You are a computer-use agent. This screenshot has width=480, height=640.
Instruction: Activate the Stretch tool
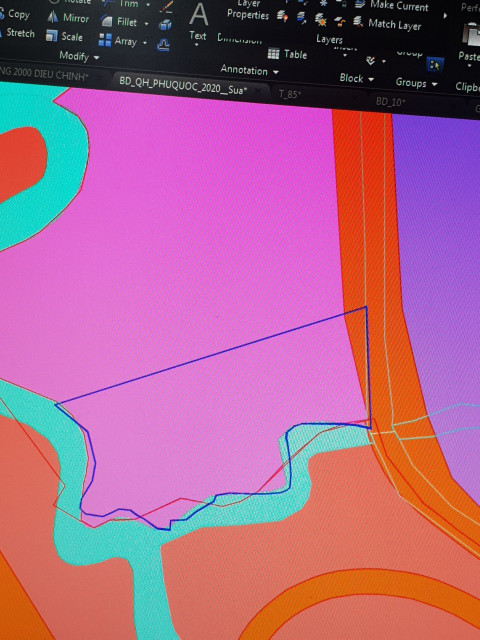(x=17, y=33)
